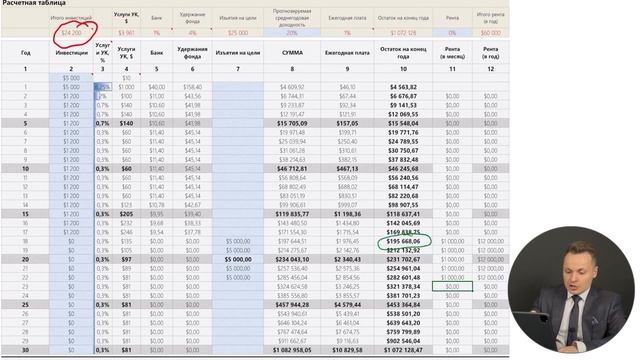Click balance cell $6 676,87
The width and height of the screenshot is (640, 360).
[403, 96]
